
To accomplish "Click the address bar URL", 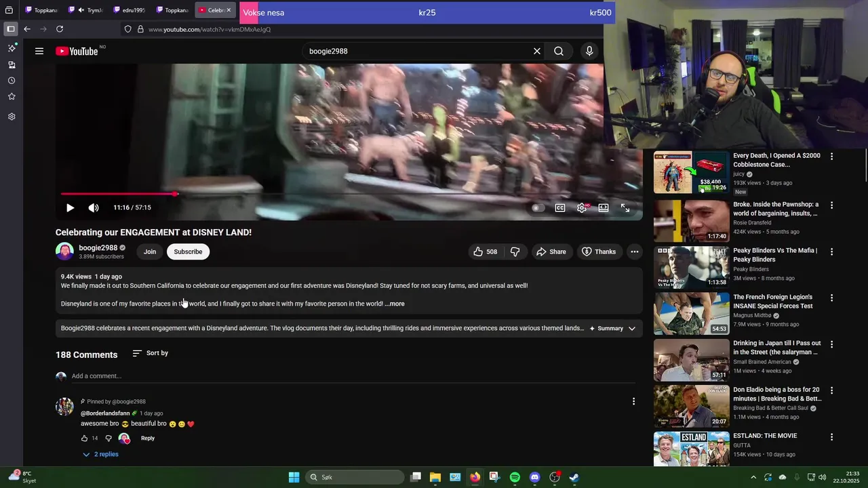I will 210,29.
